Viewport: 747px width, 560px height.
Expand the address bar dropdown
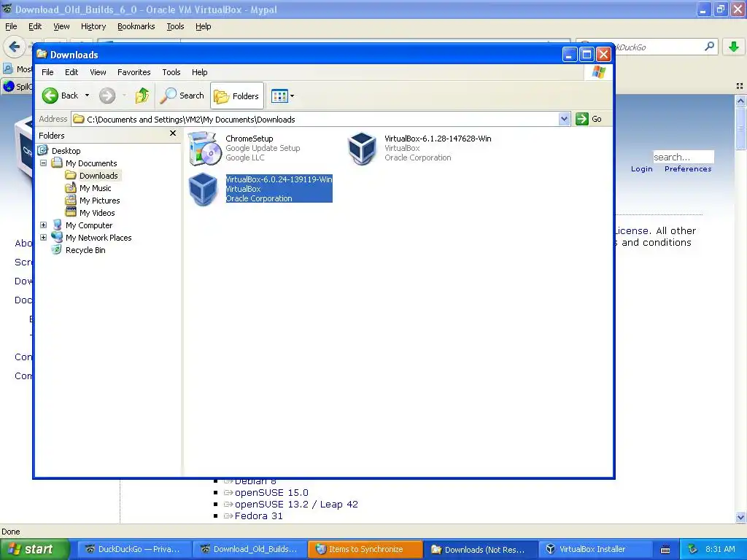click(x=564, y=119)
